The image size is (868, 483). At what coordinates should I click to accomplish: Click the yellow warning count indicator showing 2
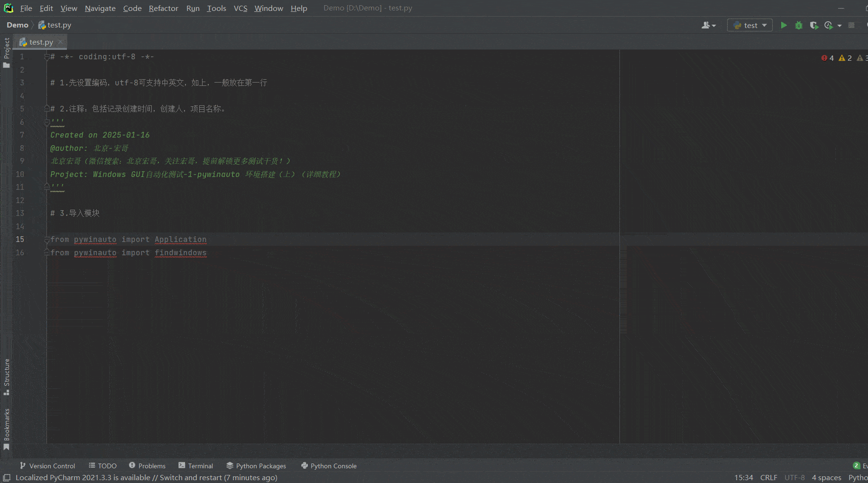tap(845, 58)
